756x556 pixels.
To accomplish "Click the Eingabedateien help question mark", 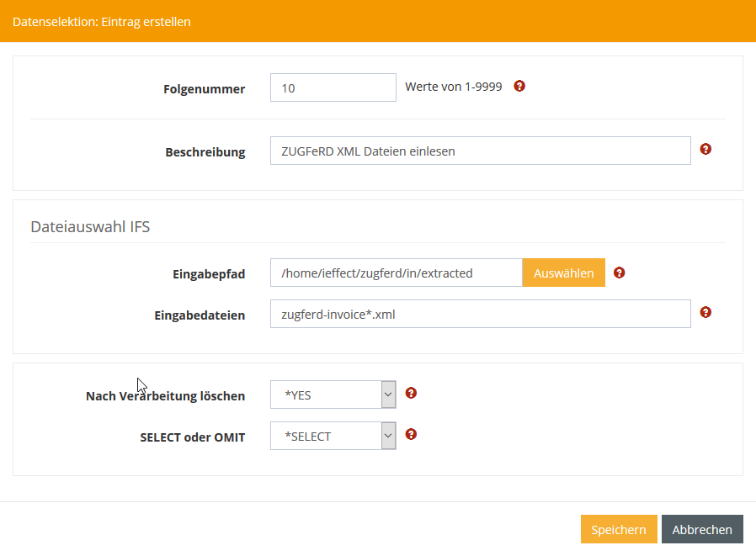I will pyautogui.click(x=705, y=312).
